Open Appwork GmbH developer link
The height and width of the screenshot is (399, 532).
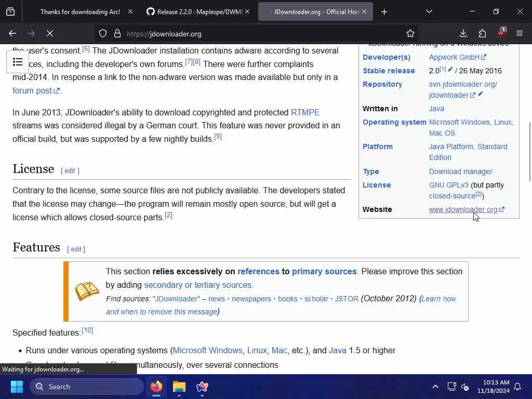coord(457,57)
